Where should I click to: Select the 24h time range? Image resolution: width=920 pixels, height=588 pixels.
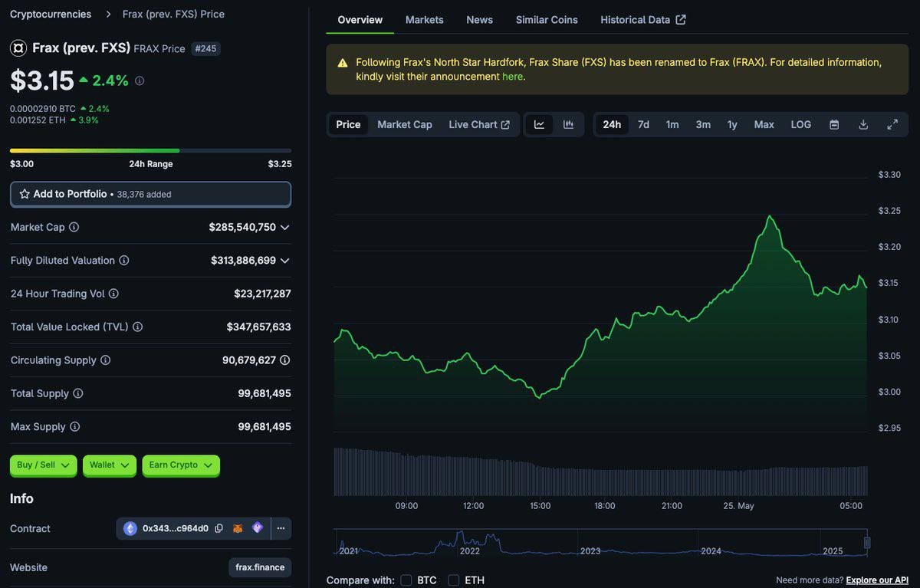tap(612, 125)
